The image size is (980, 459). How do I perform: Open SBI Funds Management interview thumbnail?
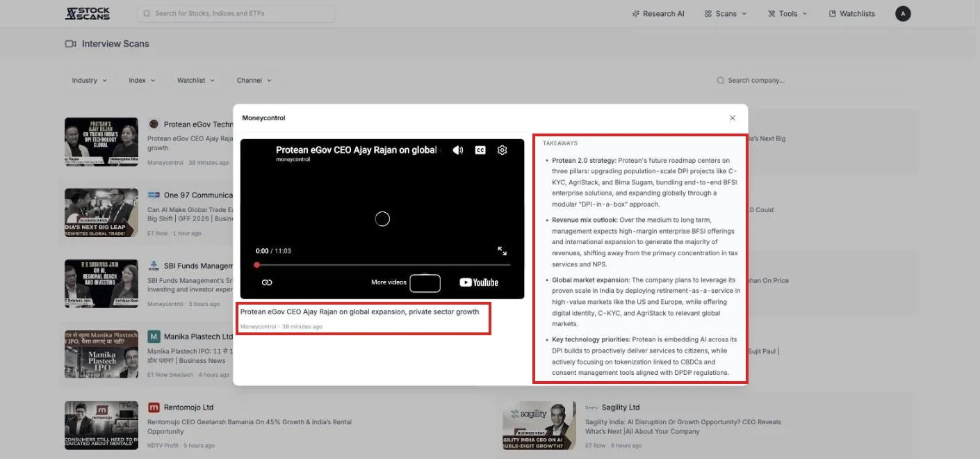click(x=101, y=284)
